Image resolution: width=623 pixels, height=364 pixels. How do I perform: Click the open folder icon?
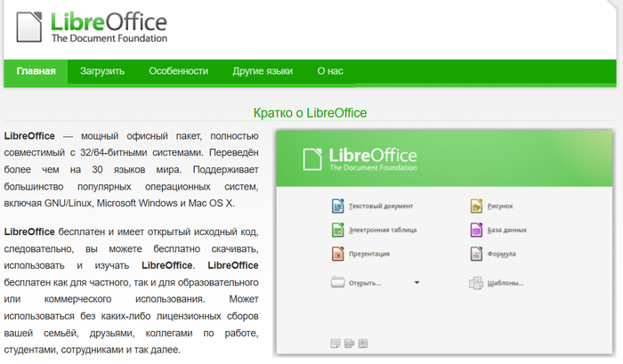337,282
